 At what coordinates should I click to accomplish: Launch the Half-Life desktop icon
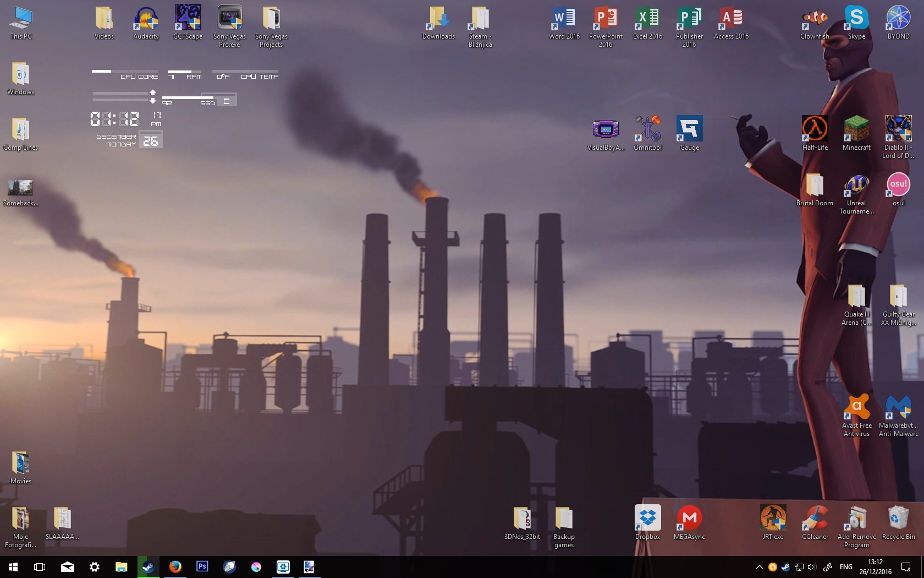click(815, 134)
